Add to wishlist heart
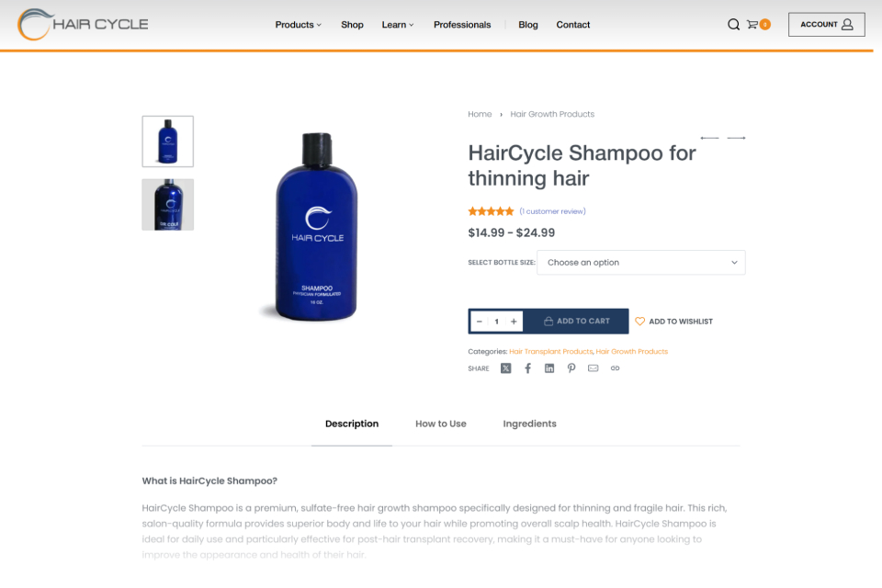This screenshot has height=588, width=882. [639, 322]
